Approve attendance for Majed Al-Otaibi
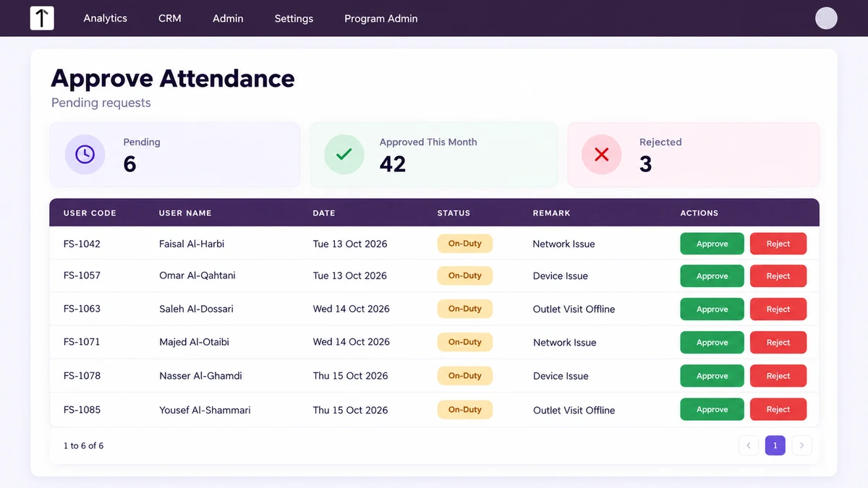This screenshot has height=488, width=868. [x=712, y=342]
